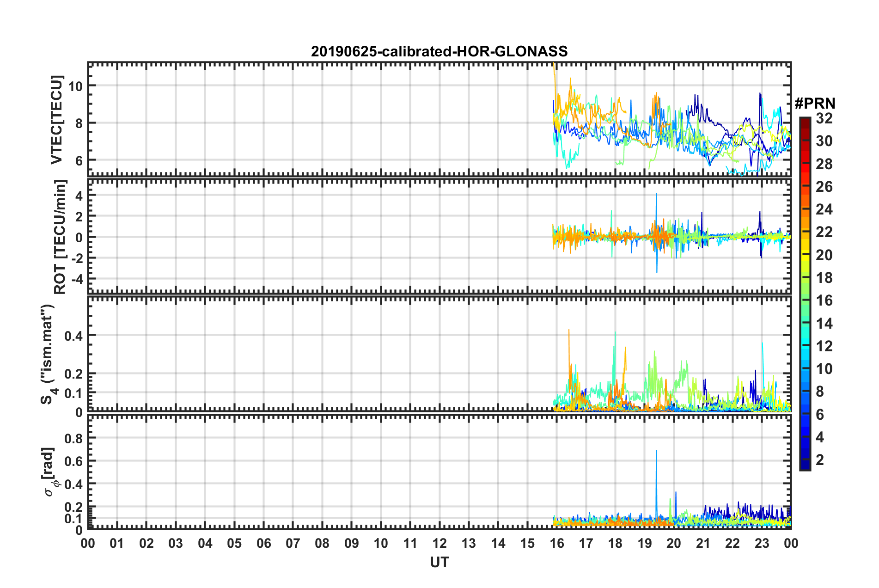Click the colorbar tick label 4
The width and height of the screenshot is (879, 588).
[x=820, y=437]
